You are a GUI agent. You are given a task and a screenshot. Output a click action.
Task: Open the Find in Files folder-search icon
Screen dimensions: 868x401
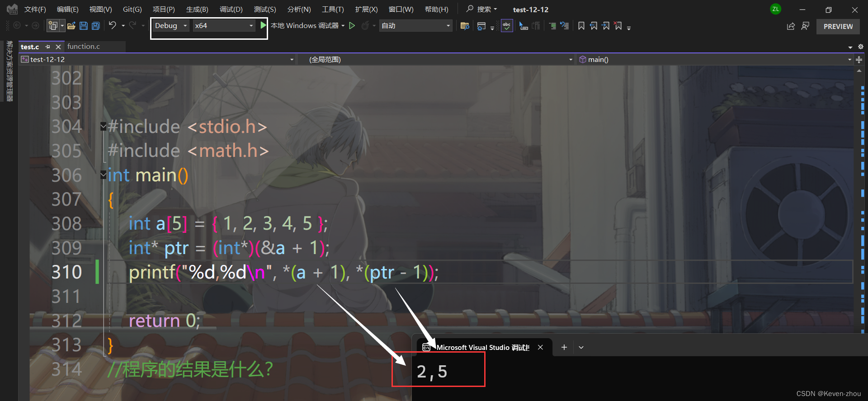pos(465,26)
